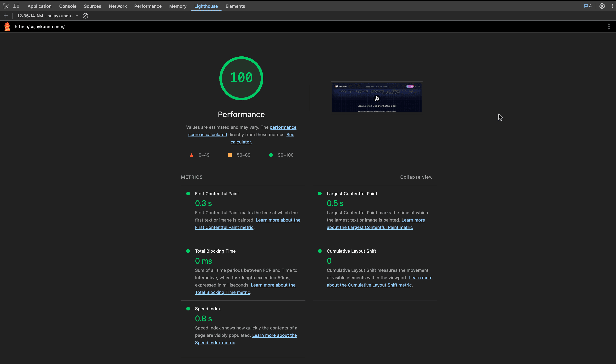Start a new Lighthouse report with the plus icon
Viewport: 616px width, 364px height.
pyautogui.click(x=6, y=16)
